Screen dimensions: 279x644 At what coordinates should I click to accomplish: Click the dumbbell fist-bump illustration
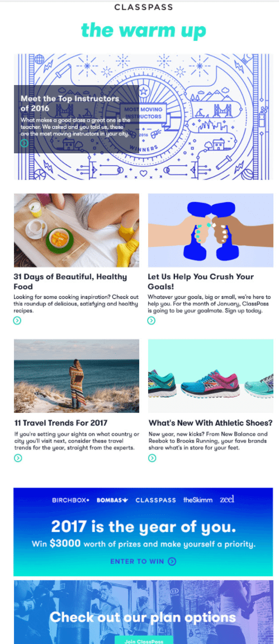(x=210, y=231)
